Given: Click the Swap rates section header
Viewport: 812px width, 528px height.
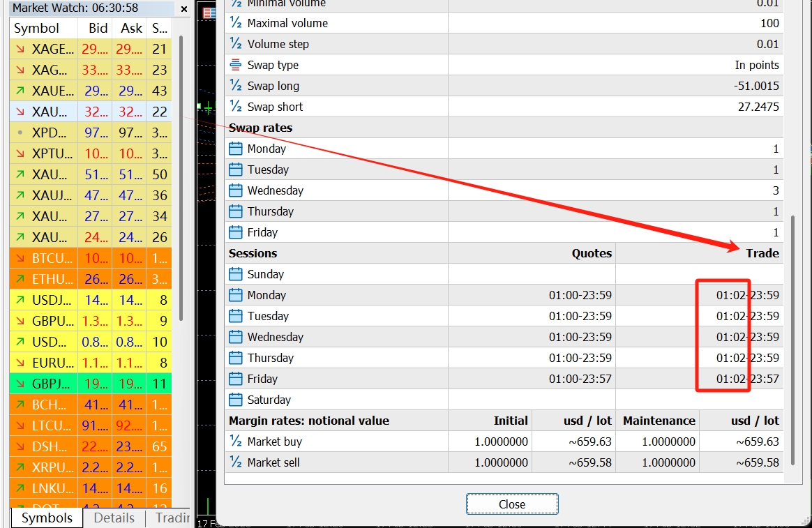Looking at the screenshot, I should tap(260, 128).
